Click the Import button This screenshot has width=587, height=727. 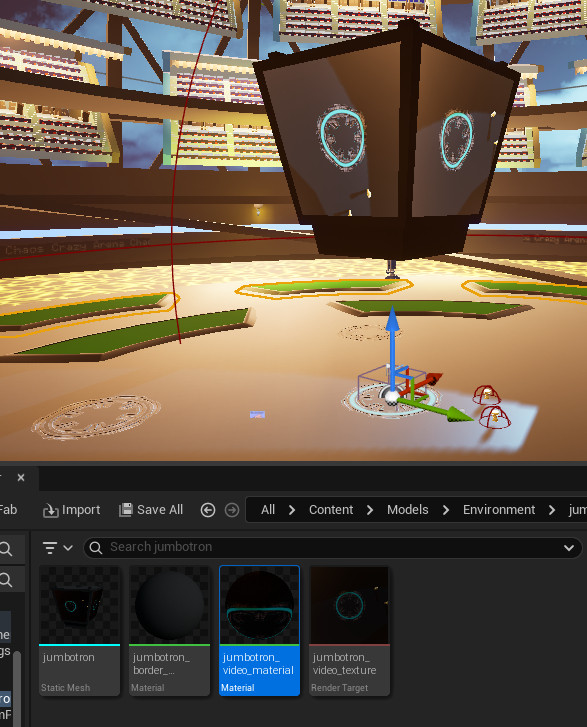(71, 510)
